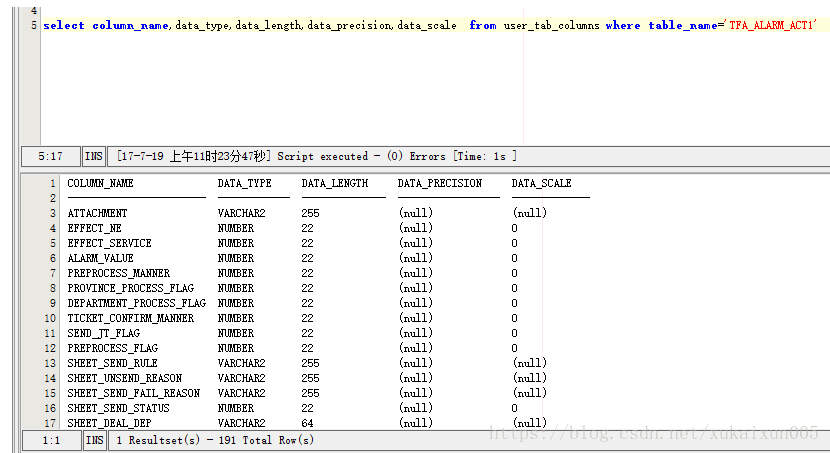Click the result cursor position 1:1
Viewport: 830px width, 453px height.
tap(51, 440)
